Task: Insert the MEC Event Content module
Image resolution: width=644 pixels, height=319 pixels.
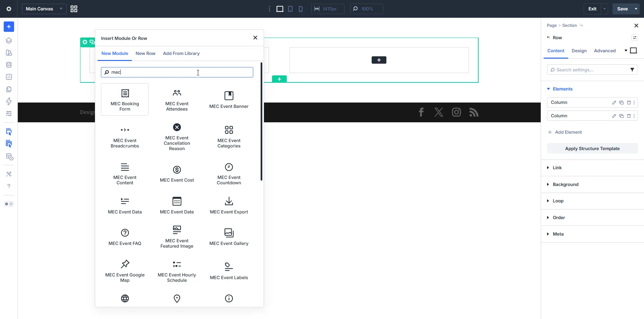Action: [125, 174]
